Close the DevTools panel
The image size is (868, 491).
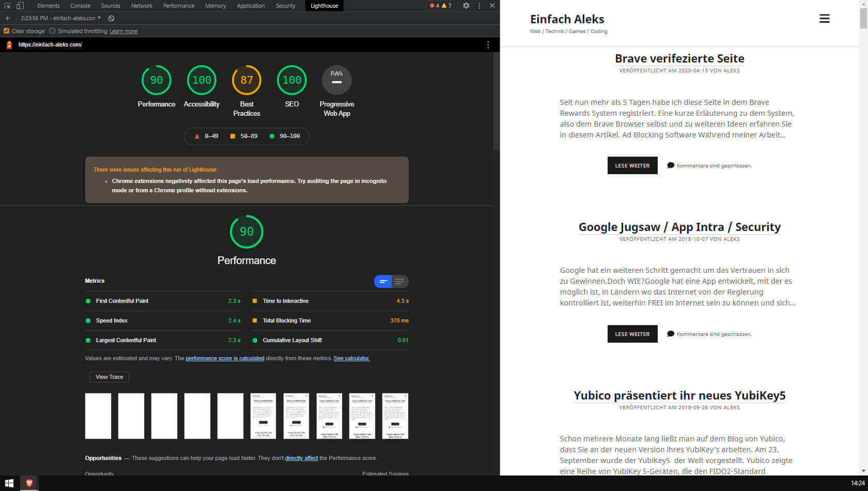tap(492, 6)
